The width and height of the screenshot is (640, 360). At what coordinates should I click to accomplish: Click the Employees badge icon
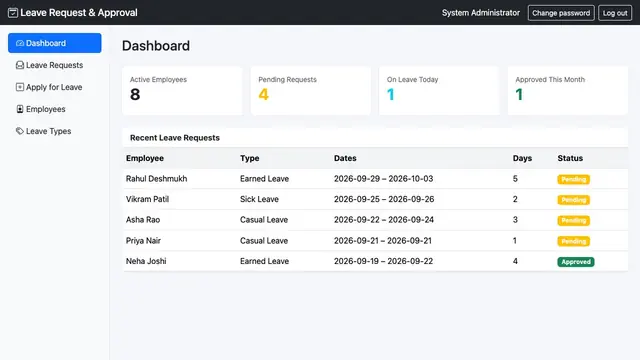[x=20, y=109]
